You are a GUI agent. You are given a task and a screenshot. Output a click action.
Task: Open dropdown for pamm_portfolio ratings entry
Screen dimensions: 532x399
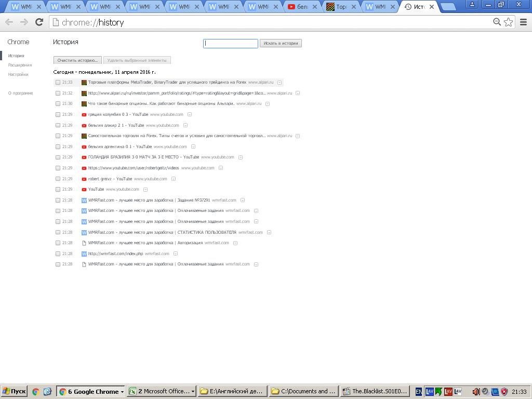(298, 93)
